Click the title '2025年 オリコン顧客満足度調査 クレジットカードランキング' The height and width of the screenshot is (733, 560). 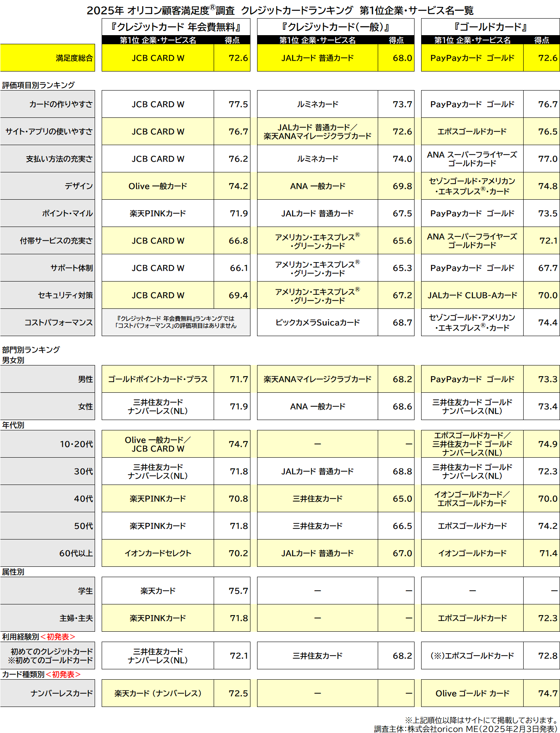220,10
